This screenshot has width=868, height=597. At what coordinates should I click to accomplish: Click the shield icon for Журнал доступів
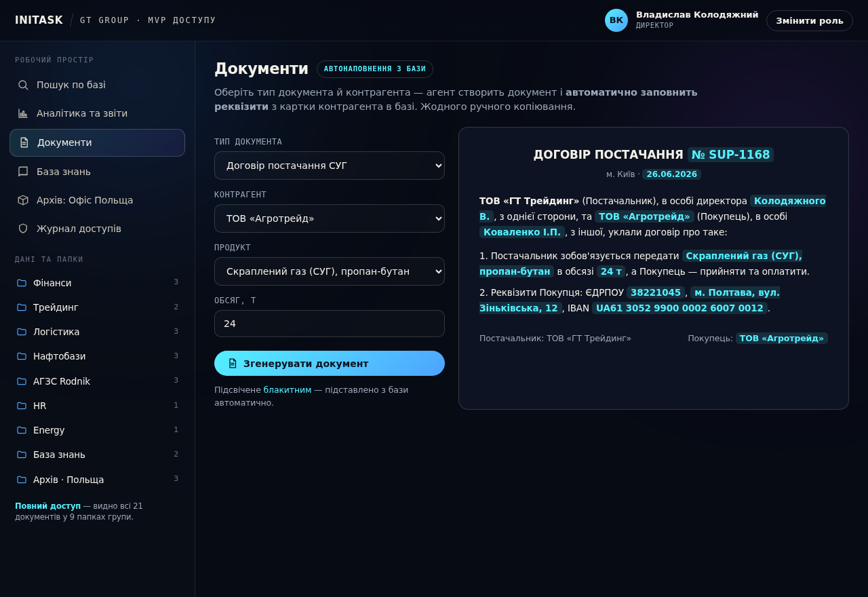(23, 229)
